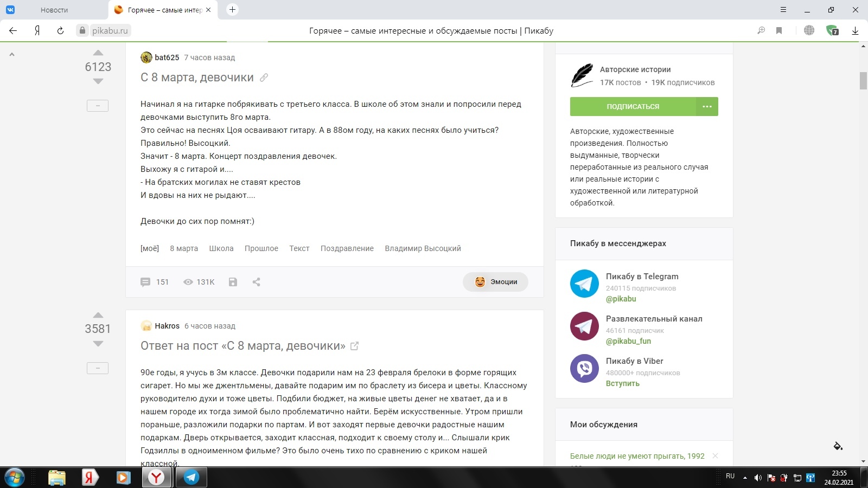Bookmark this page
This screenshot has height=488, width=868.
click(x=779, y=31)
